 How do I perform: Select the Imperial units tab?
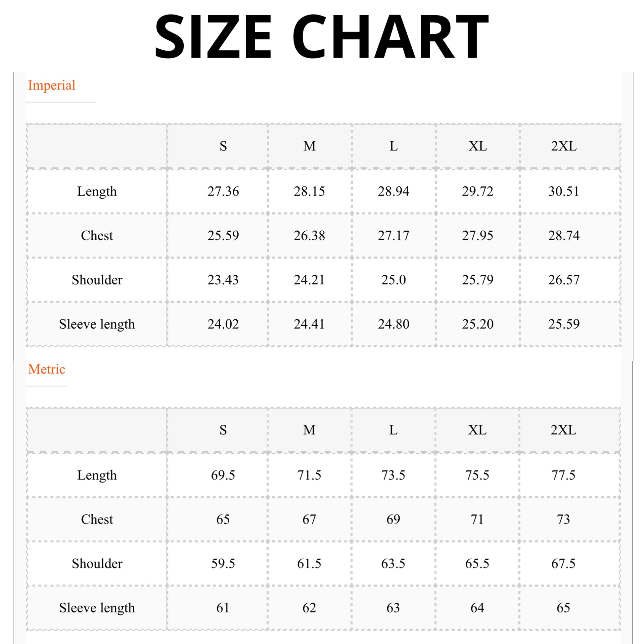pyautogui.click(x=52, y=85)
